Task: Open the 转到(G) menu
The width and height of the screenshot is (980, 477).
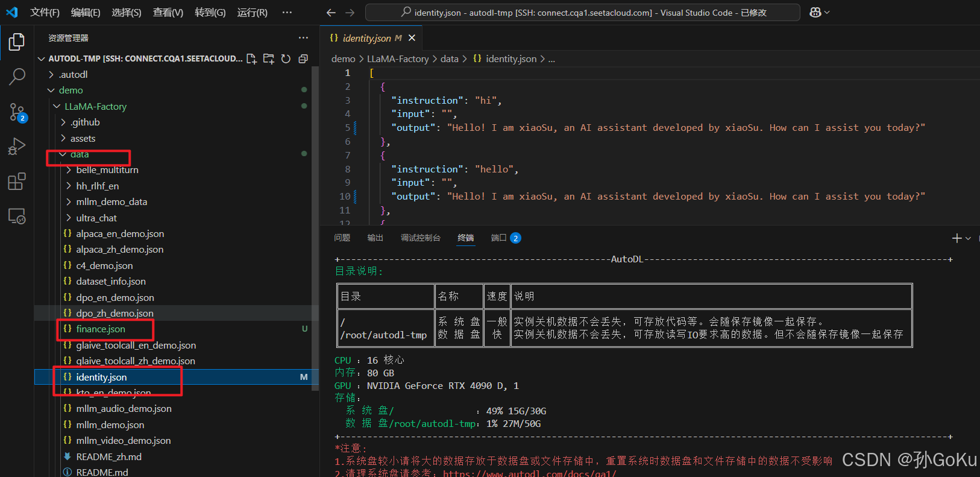Action: tap(210, 13)
